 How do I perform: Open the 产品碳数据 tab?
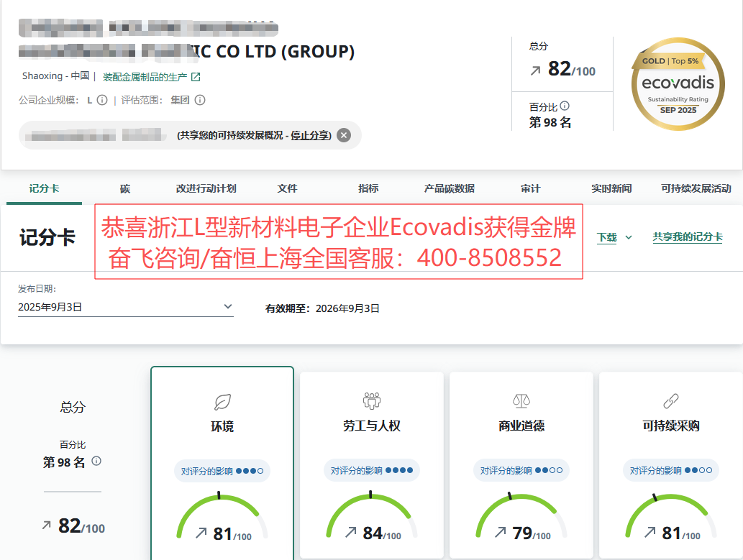coord(450,188)
